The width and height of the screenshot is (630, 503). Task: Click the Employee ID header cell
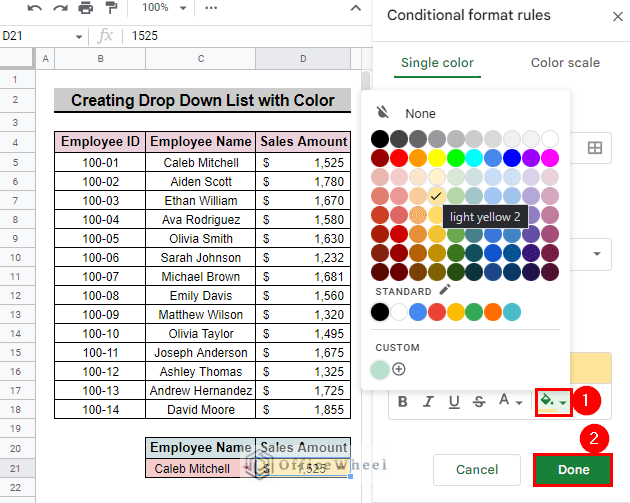[100, 142]
